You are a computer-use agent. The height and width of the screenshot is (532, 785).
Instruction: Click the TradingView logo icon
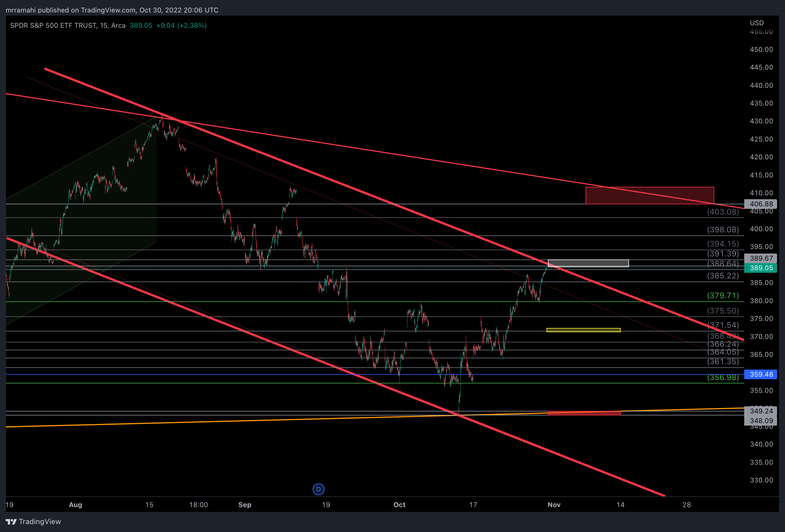click(x=11, y=522)
